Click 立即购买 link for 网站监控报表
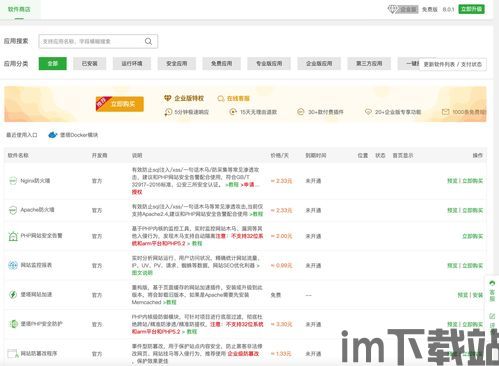This screenshot has height=366, width=499. pos(472,266)
